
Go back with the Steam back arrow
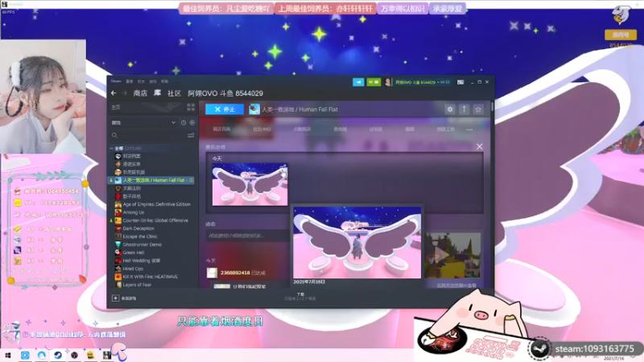coord(114,93)
